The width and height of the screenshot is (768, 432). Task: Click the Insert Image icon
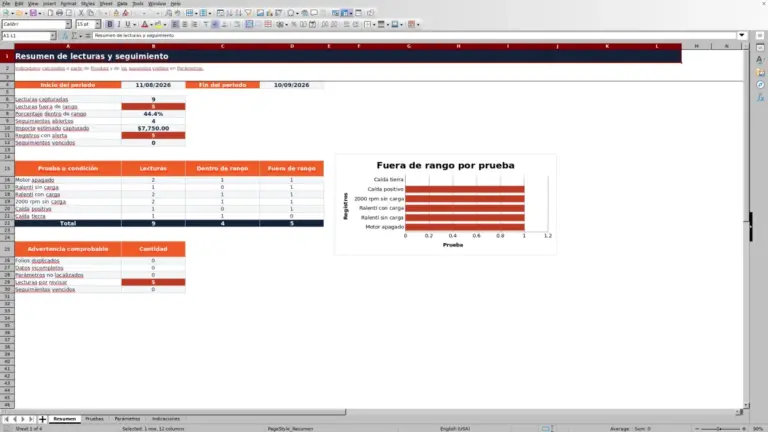[x=260, y=13]
